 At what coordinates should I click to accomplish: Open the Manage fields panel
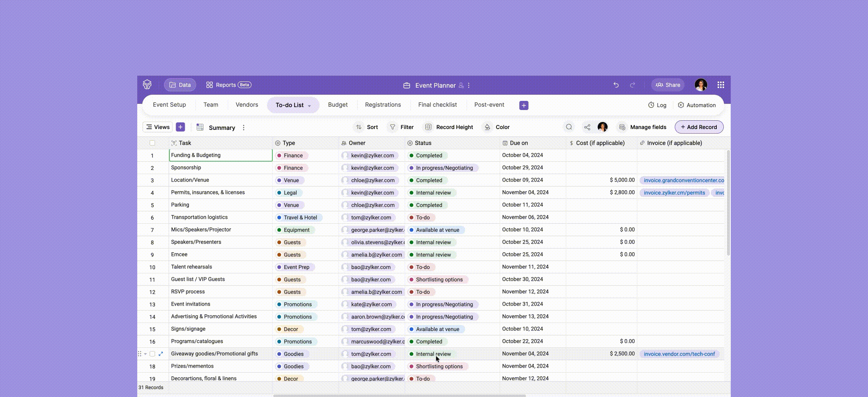coord(642,127)
